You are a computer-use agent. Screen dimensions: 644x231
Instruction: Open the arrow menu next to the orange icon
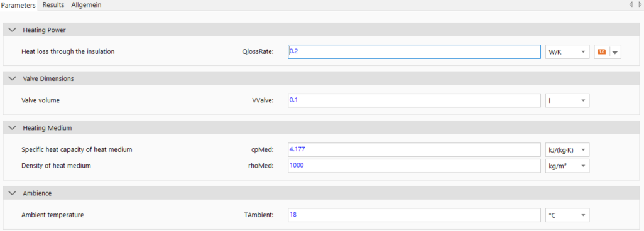[615, 52]
